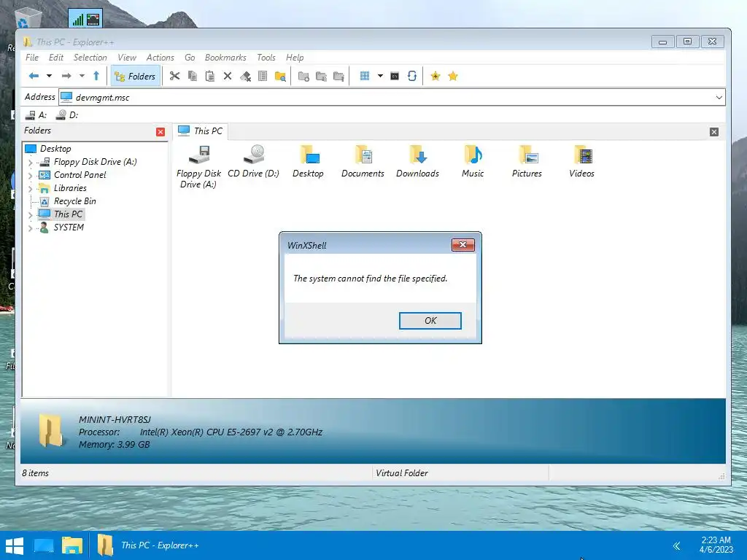Toggle the Folders pane button
747x560 pixels.
pos(135,76)
